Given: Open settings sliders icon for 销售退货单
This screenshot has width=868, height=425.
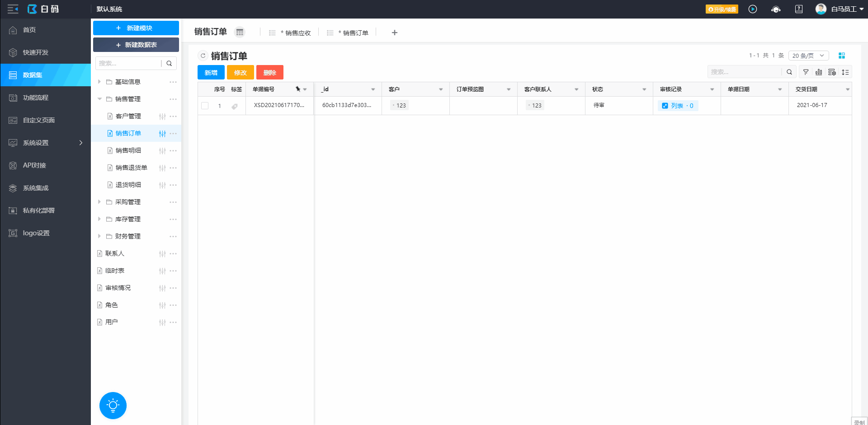Looking at the screenshot, I should tap(162, 168).
